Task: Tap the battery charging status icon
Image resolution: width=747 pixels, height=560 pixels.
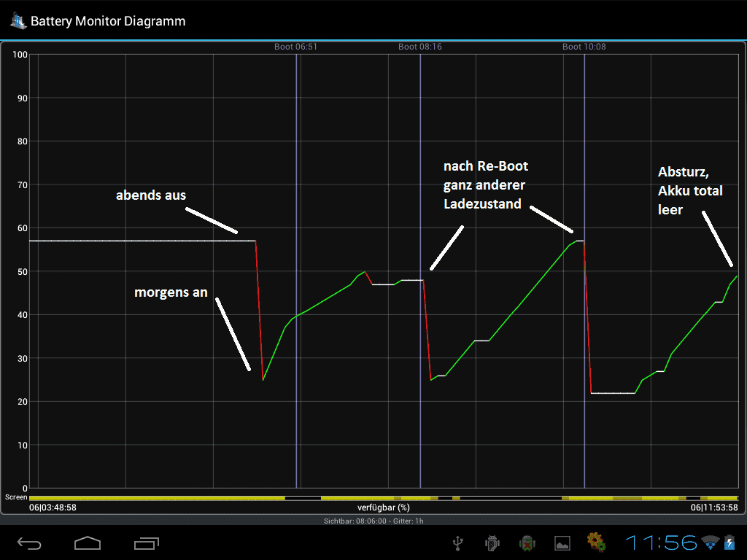Action: pos(729,542)
